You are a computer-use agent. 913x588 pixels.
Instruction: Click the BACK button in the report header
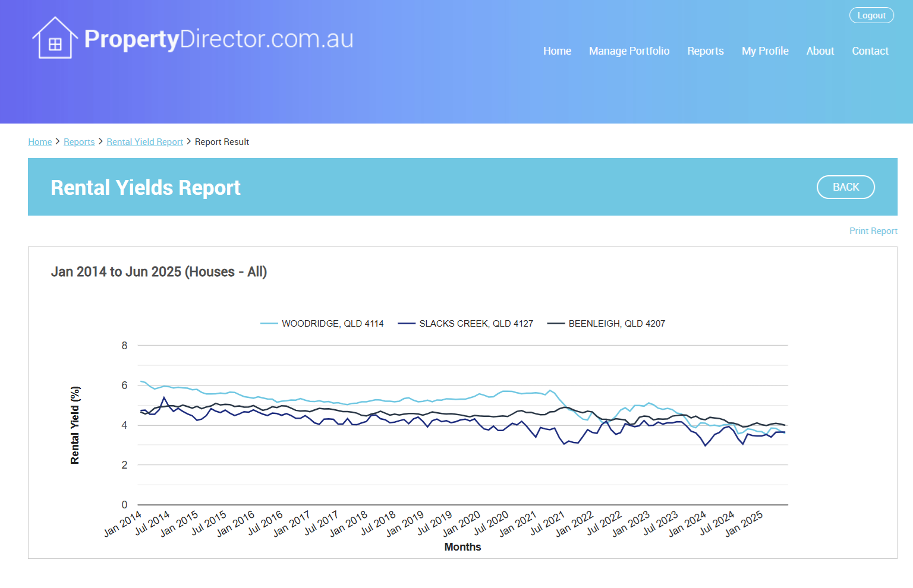click(x=845, y=187)
